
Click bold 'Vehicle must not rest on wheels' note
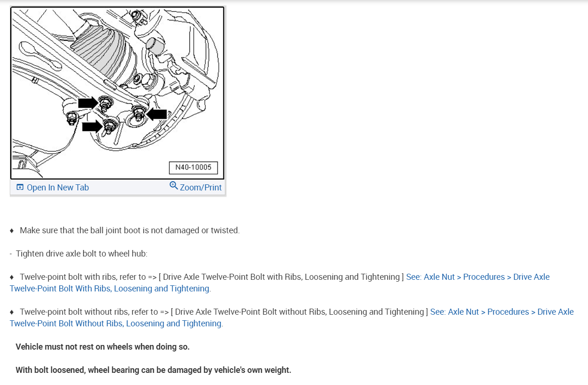click(x=102, y=347)
